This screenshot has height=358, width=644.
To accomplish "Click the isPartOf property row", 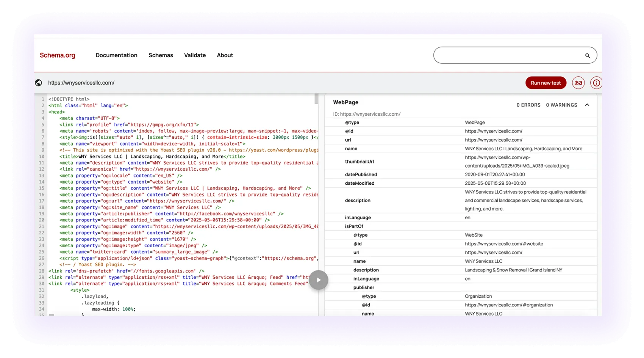I will pos(461,226).
